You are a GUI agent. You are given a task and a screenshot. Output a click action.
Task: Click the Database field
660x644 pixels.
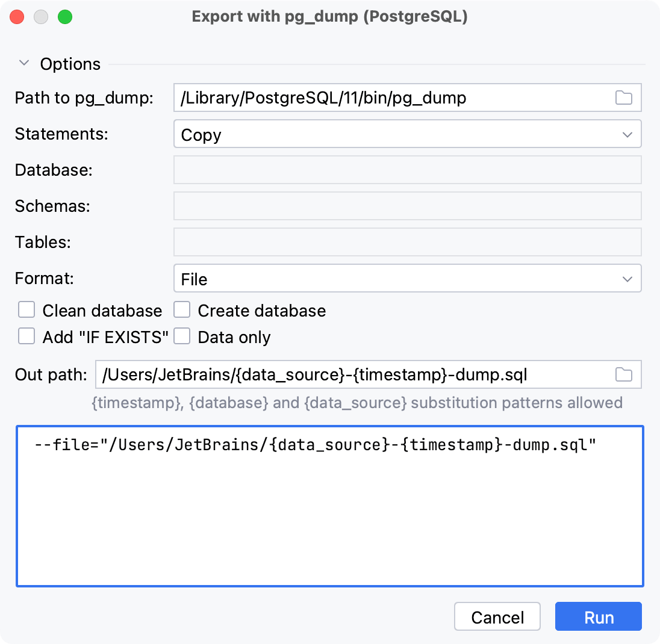[x=407, y=170]
